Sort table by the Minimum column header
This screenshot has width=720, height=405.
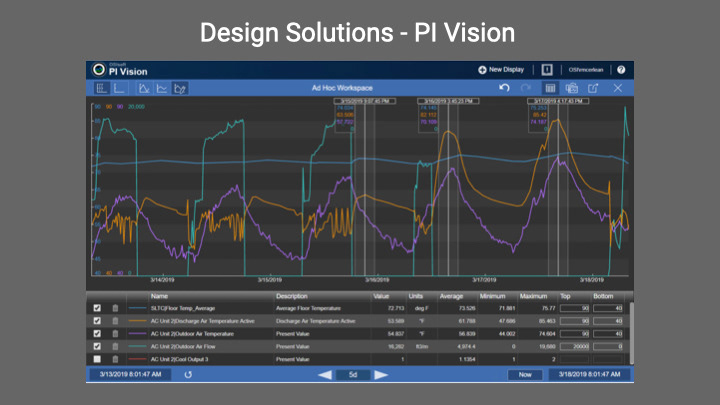coord(492,296)
